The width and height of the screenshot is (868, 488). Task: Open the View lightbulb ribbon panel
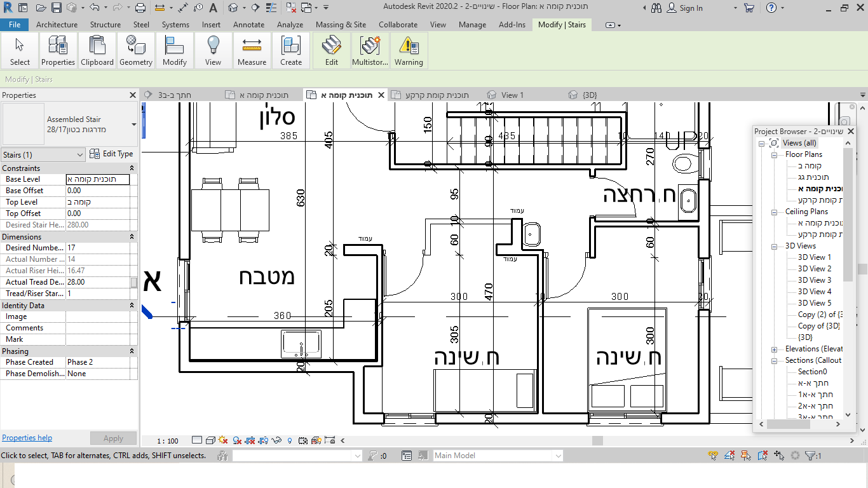pos(214,50)
